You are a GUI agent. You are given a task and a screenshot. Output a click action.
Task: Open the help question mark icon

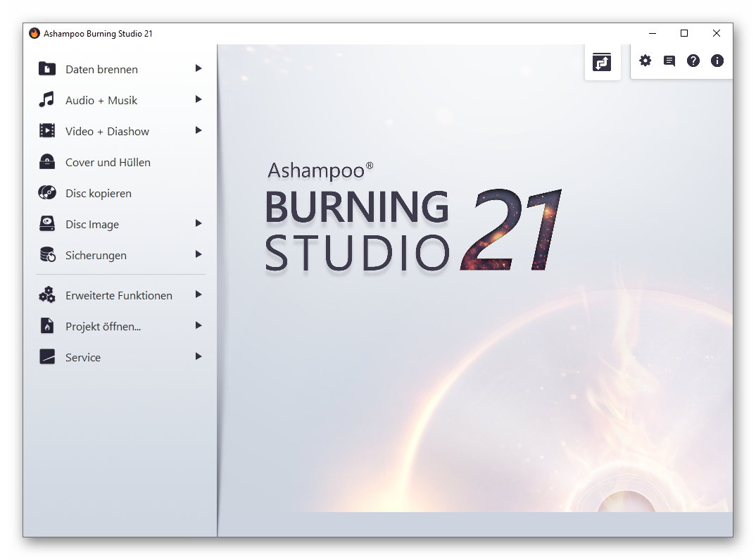(693, 61)
